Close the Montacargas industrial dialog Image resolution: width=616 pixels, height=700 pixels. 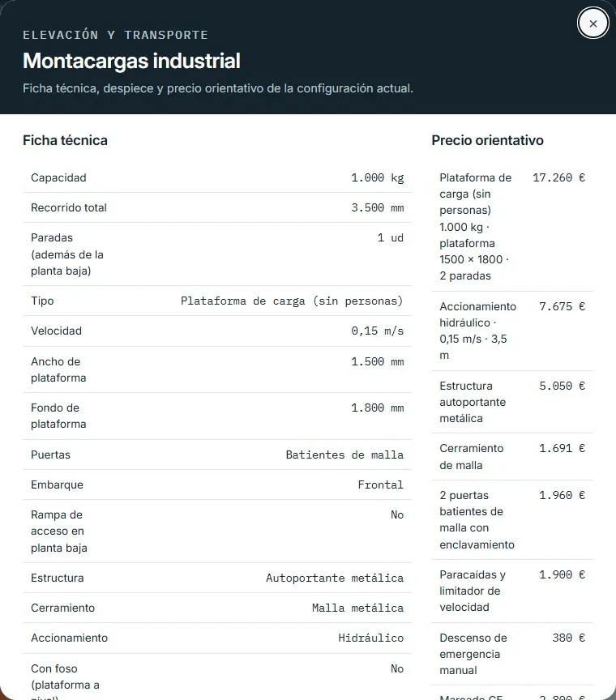592,23
